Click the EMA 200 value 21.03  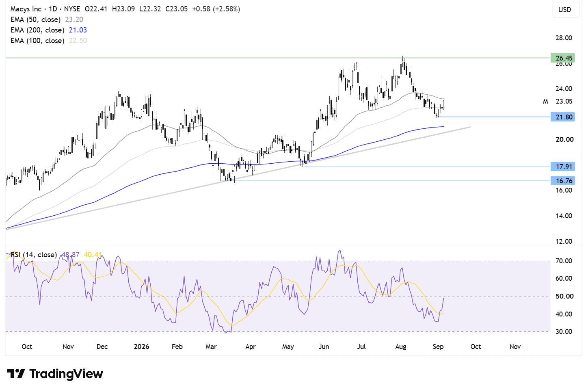tap(78, 30)
